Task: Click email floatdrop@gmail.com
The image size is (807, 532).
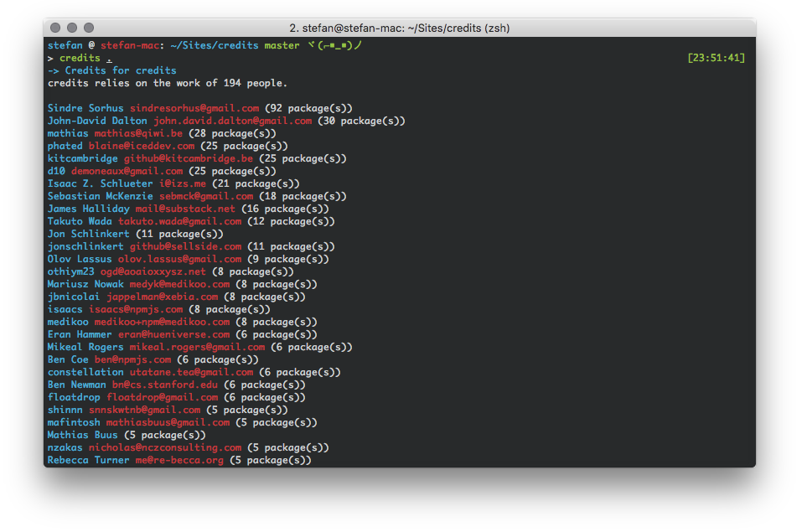Action: (162, 397)
